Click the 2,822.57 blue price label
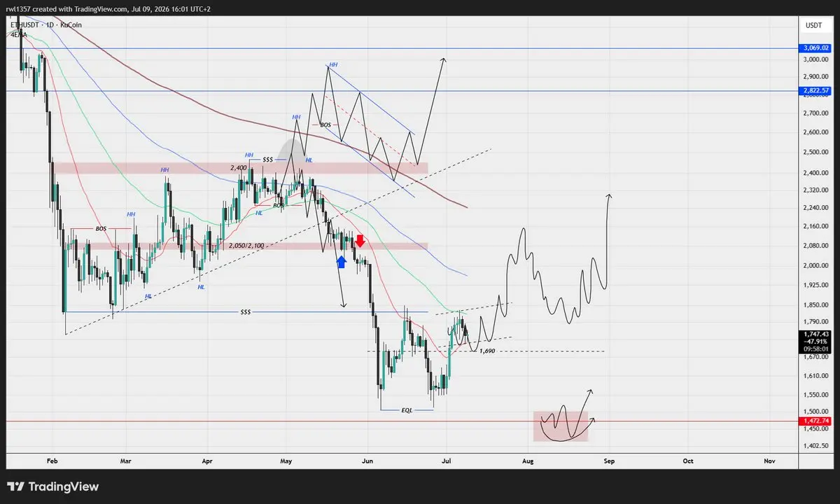The height and width of the screenshot is (504, 840). [x=814, y=91]
